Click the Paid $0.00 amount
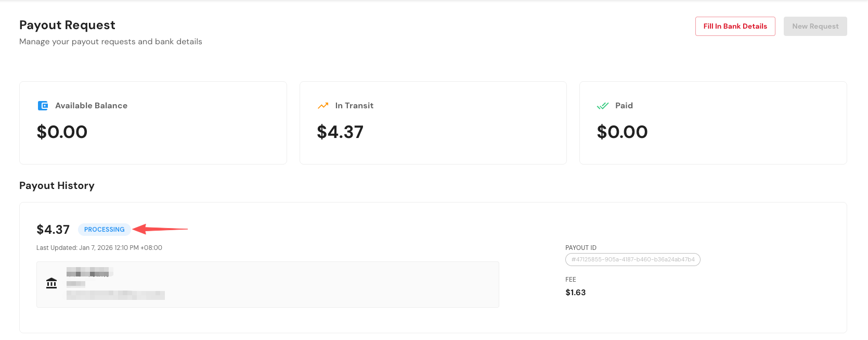868x340 pixels. tap(622, 132)
